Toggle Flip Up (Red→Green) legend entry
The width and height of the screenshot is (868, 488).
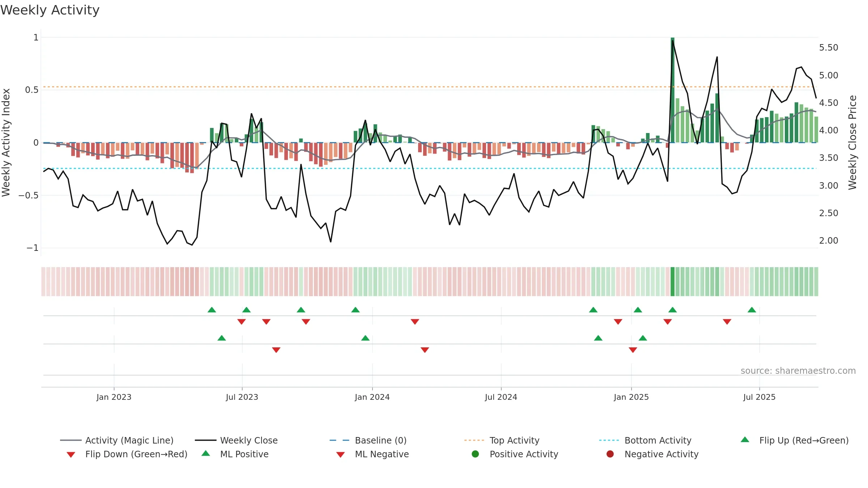[x=794, y=440]
